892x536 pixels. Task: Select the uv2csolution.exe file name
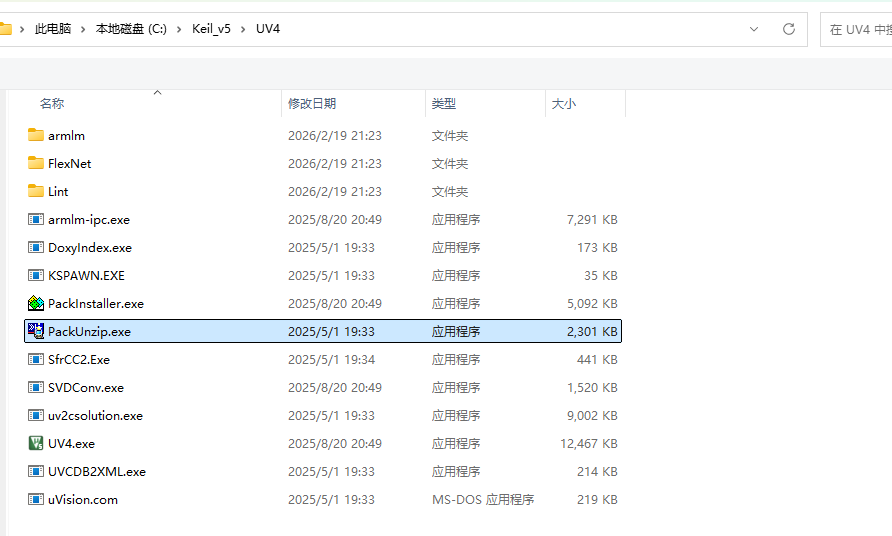point(95,415)
